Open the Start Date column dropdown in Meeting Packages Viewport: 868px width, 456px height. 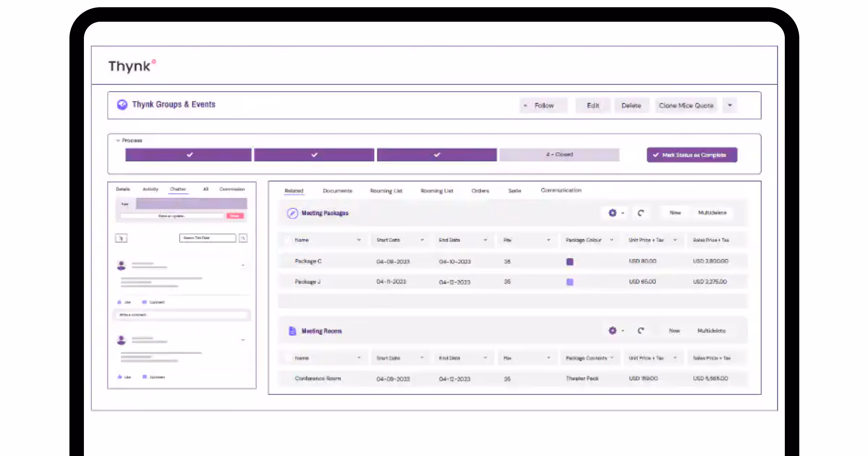[x=422, y=240]
